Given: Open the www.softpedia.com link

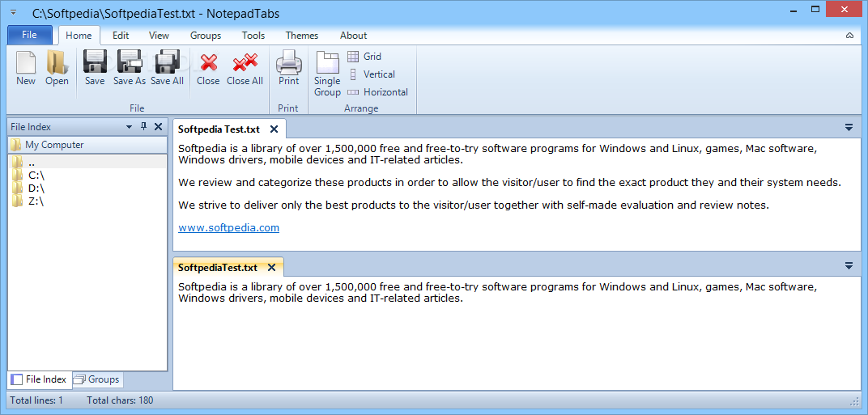Looking at the screenshot, I should click(228, 227).
